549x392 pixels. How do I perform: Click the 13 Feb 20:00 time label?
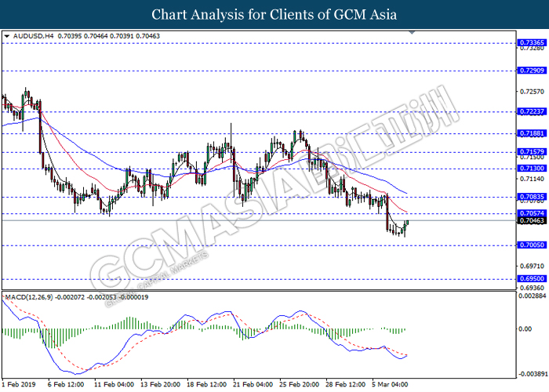click(160, 384)
